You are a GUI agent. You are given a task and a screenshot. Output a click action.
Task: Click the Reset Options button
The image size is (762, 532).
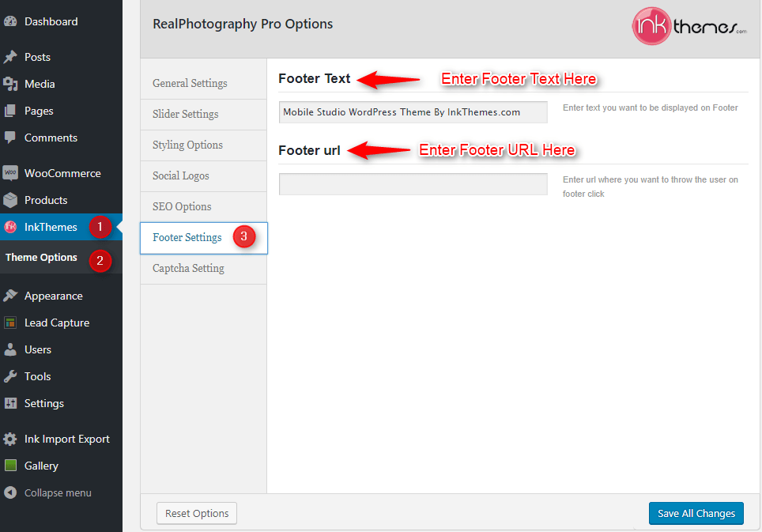197,513
